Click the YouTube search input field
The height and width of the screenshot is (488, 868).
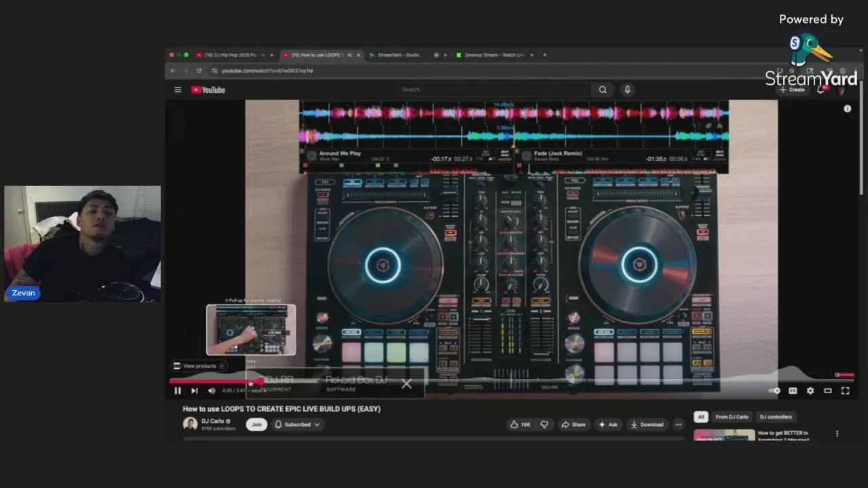coord(494,89)
